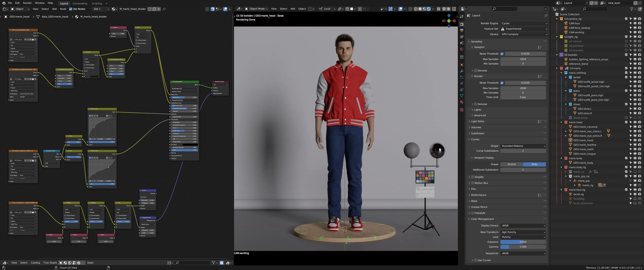Toggle viewport gizmo visibility
The height and width of the screenshot is (270, 644).
pos(391,9)
